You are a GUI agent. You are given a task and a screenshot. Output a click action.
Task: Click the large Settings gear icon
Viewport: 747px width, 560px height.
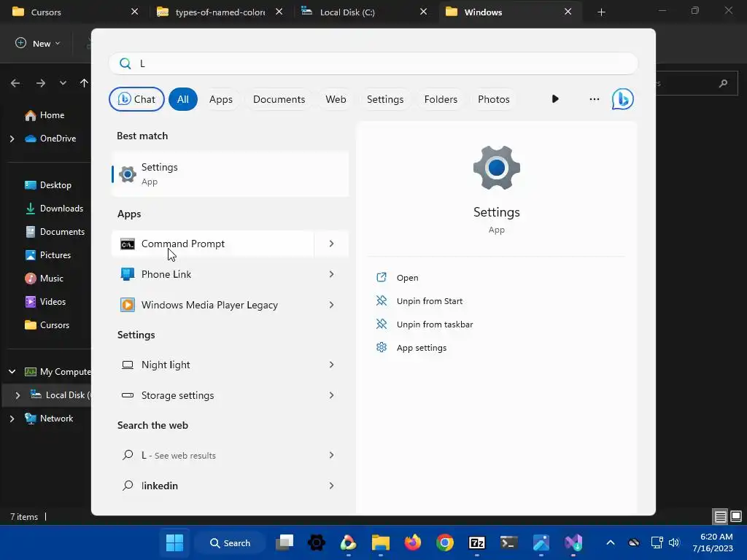click(x=496, y=168)
